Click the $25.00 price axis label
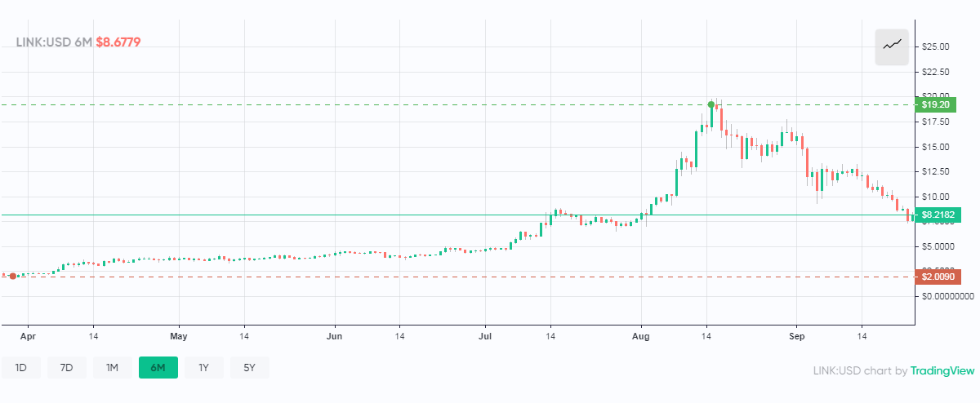980x403 pixels. (935, 46)
